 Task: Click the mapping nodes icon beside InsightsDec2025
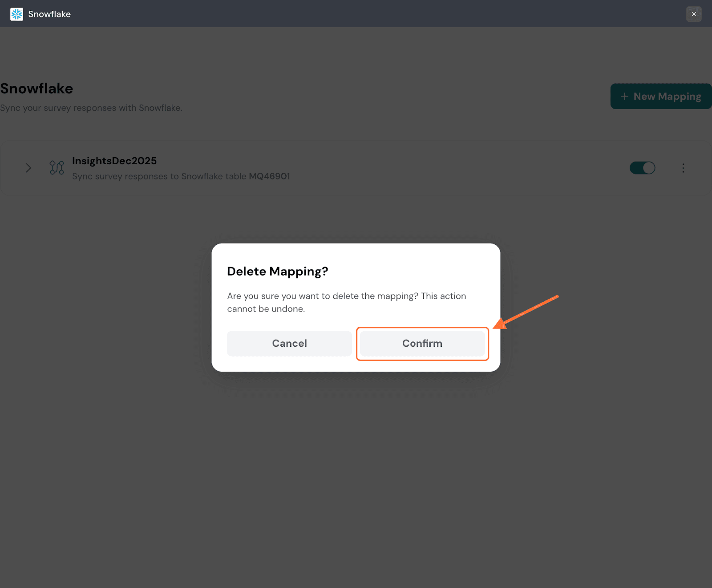pyautogui.click(x=57, y=168)
